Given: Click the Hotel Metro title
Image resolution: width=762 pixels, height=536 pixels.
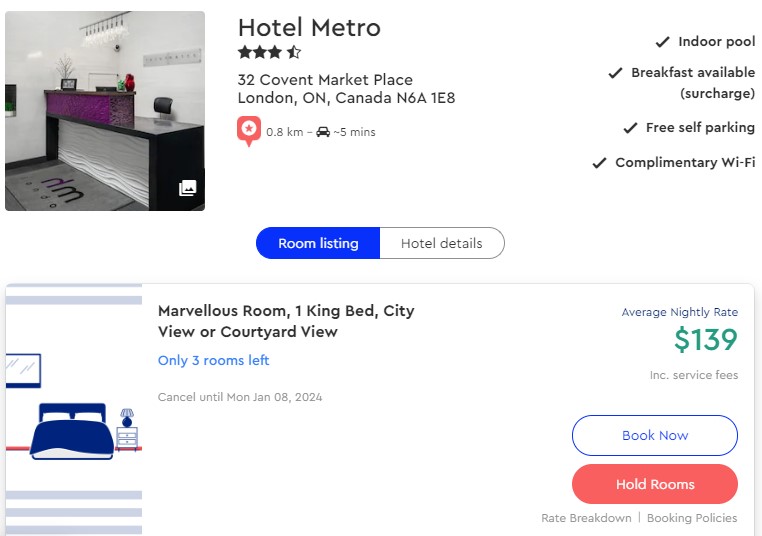Looking at the screenshot, I should click(309, 27).
